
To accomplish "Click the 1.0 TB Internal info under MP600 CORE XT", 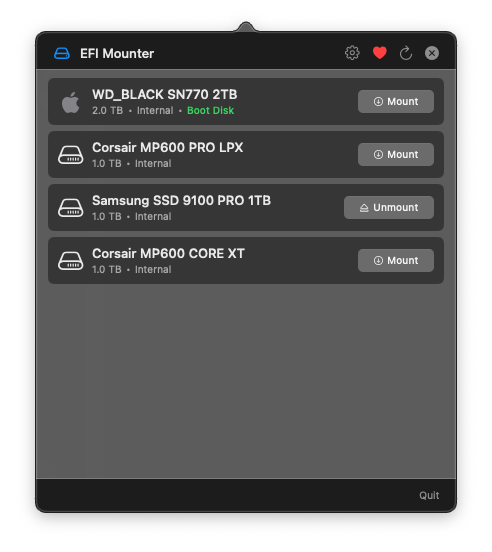I will click(x=132, y=270).
